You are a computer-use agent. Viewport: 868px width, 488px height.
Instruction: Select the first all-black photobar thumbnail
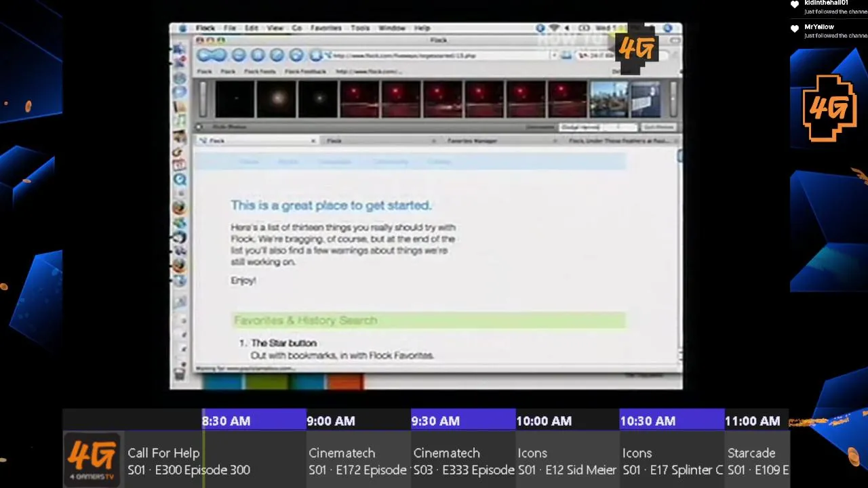pos(235,99)
